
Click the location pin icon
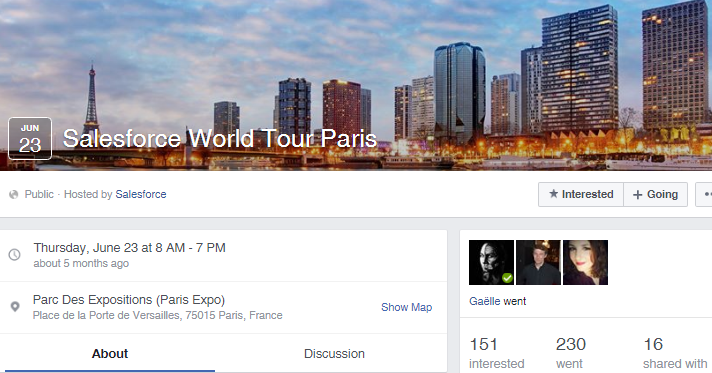tap(15, 307)
